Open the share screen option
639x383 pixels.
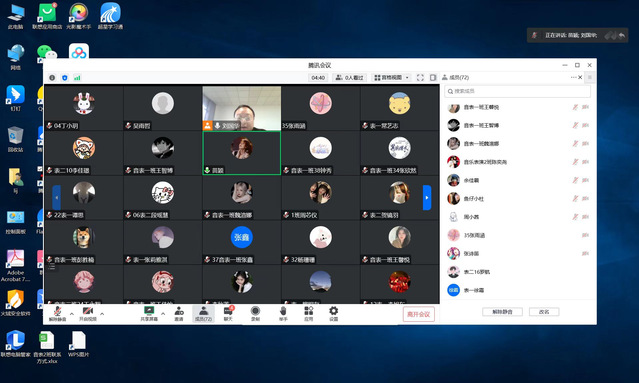(149, 314)
